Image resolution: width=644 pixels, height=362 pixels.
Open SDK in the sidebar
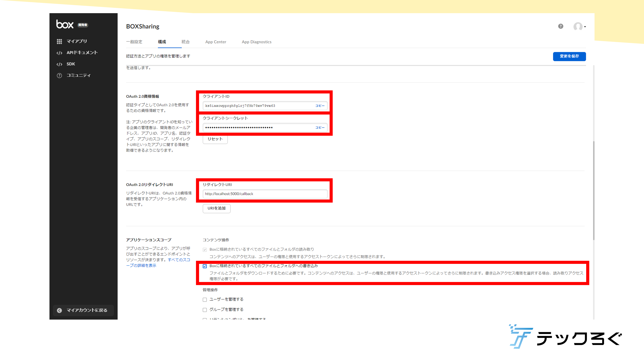pos(71,64)
